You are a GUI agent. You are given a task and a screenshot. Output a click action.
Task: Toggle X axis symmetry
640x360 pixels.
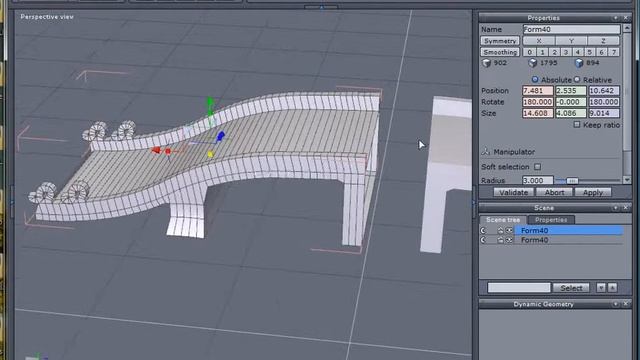coord(539,41)
